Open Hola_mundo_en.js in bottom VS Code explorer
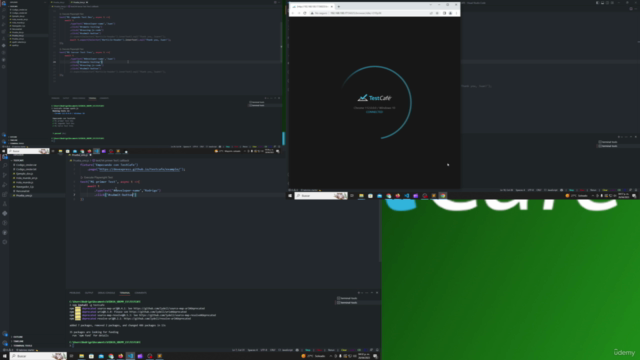 click(27, 178)
